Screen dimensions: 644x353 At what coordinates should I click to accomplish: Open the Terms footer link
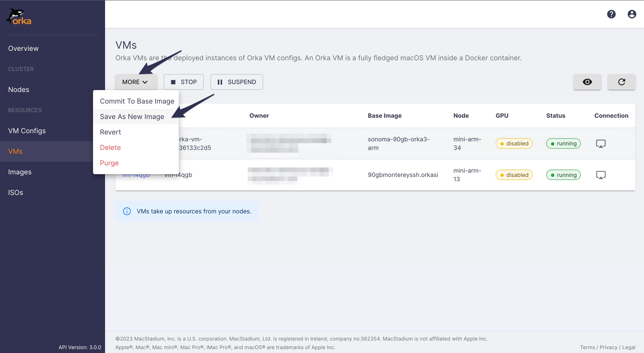point(587,347)
